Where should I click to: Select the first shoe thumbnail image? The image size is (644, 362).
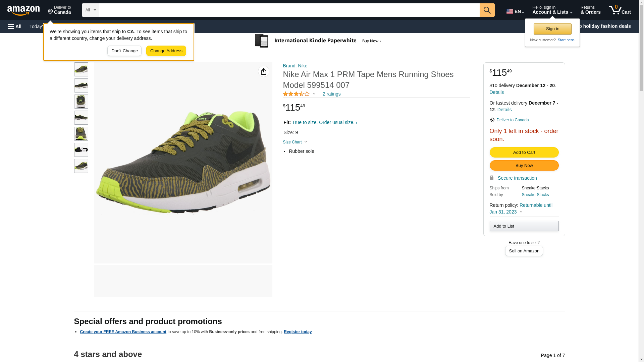pyautogui.click(x=81, y=69)
